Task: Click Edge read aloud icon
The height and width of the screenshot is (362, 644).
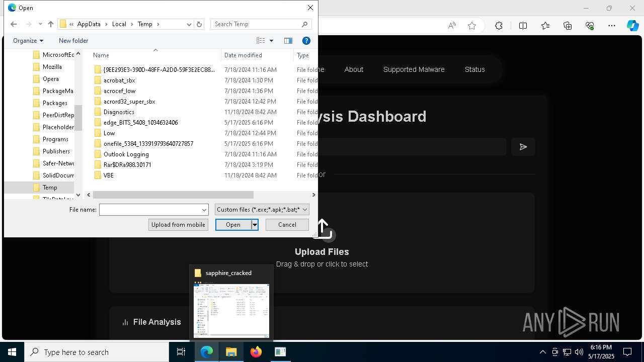Action: pos(452,26)
